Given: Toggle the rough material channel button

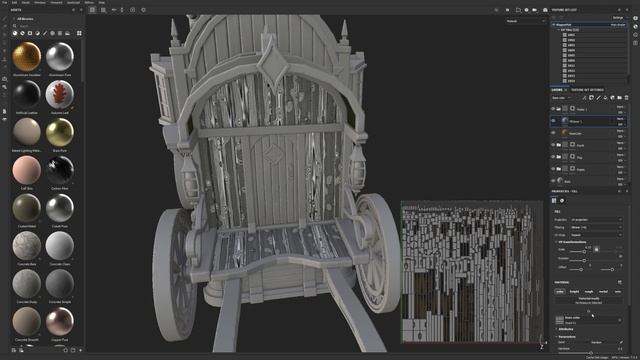Looking at the screenshot, I should coord(589,291).
